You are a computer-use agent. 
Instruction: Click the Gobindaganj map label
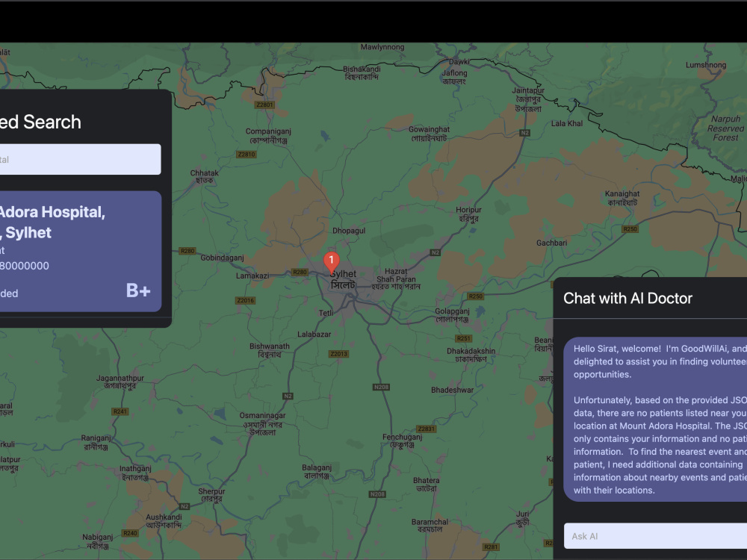coord(222,258)
